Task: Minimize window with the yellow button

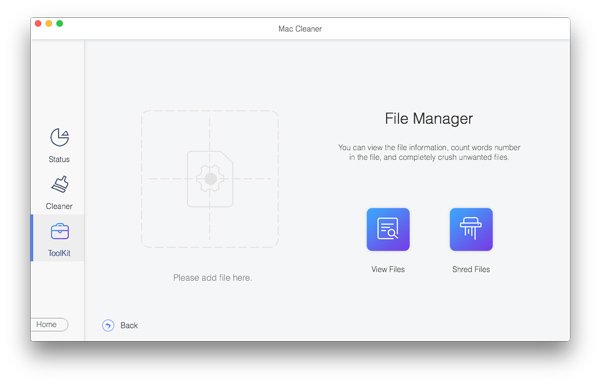Action: 49,24
